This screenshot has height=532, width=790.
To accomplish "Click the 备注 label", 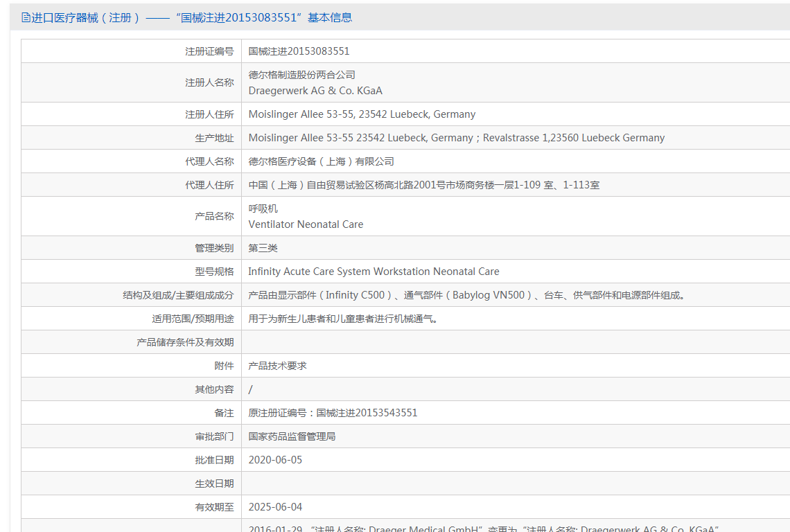I will (224, 414).
